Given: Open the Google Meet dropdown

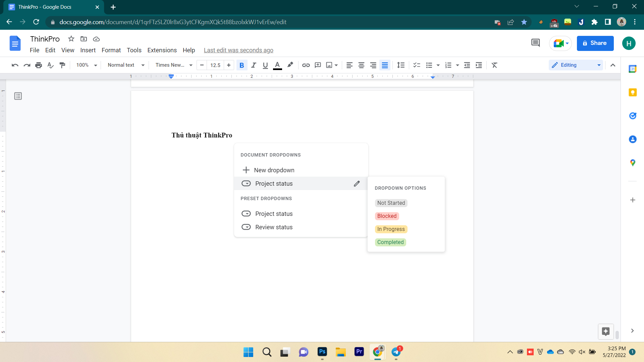Looking at the screenshot, I should click(560, 43).
